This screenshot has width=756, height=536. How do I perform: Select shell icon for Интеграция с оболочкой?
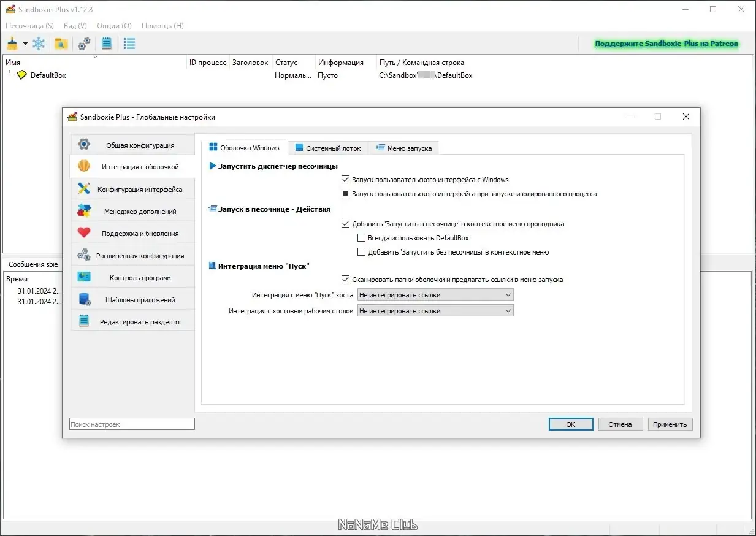tap(84, 167)
